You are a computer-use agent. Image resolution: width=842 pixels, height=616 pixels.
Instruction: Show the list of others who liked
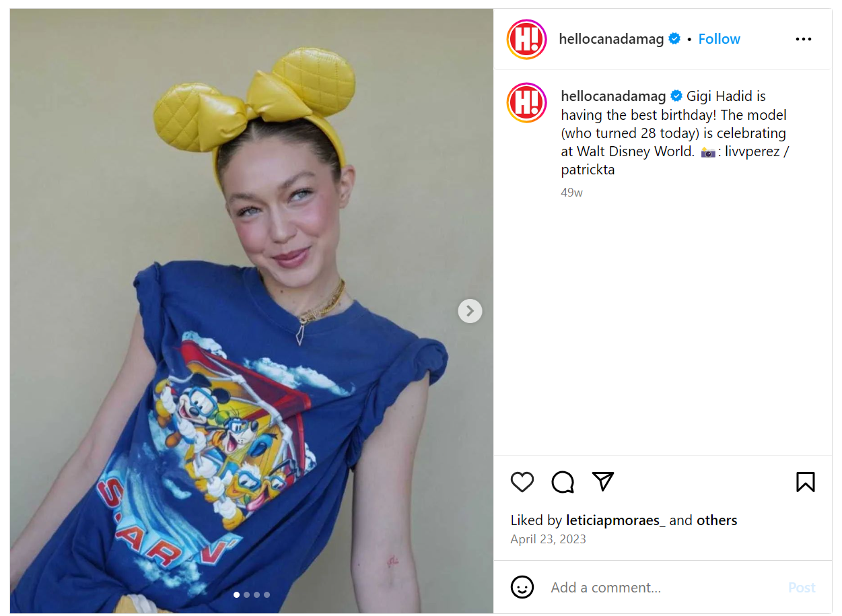click(x=717, y=520)
